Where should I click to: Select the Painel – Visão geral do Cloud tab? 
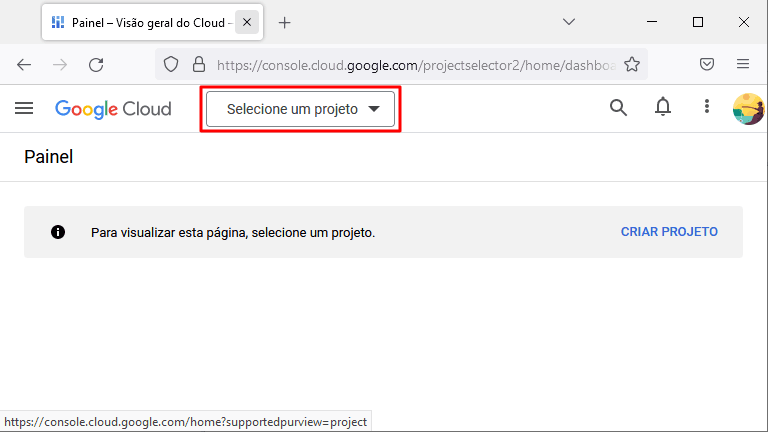click(152, 23)
